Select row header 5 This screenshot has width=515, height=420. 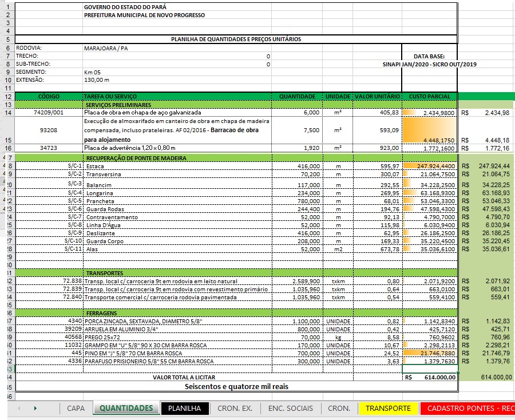(8, 39)
